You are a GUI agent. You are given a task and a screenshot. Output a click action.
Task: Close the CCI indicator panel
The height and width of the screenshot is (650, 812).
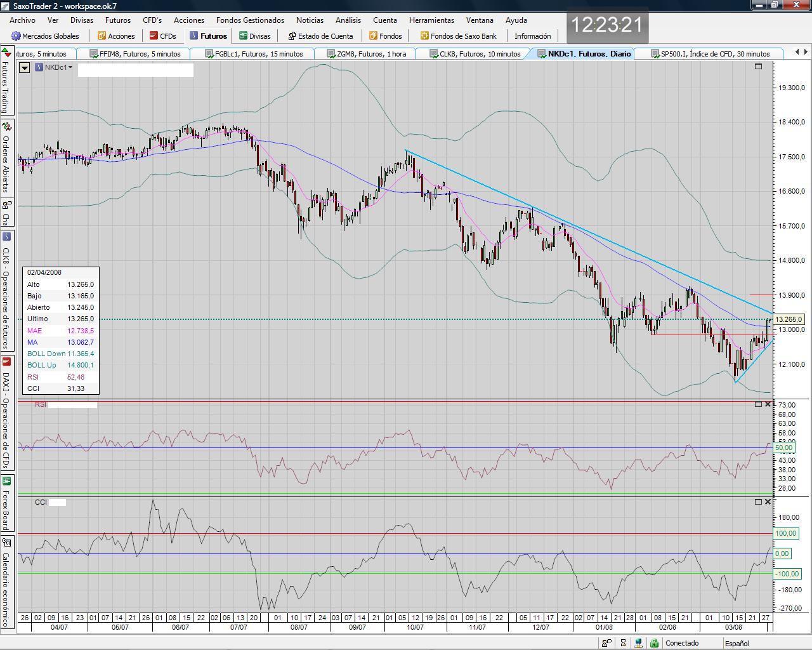pos(768,501)
